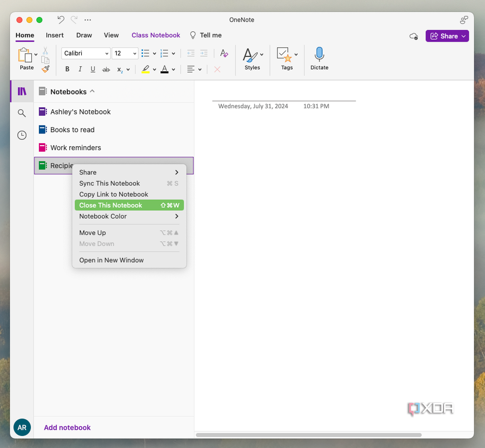Screen dimensions: 485x448
Task: Toggle bold text formatting
Action: pos(67,69)
